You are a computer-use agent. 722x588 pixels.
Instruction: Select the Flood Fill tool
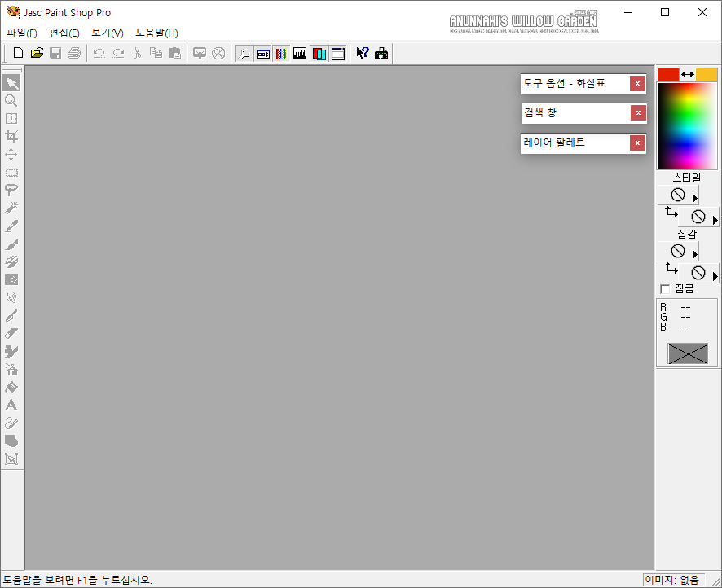11,387
